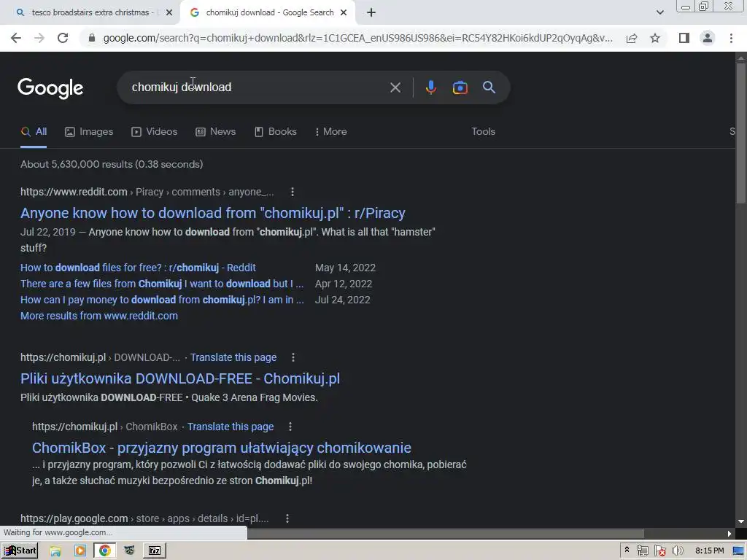The width and height of the screenshot is (747, 560).
Task: Switch to Images results
Action: [x=89, y=132]
